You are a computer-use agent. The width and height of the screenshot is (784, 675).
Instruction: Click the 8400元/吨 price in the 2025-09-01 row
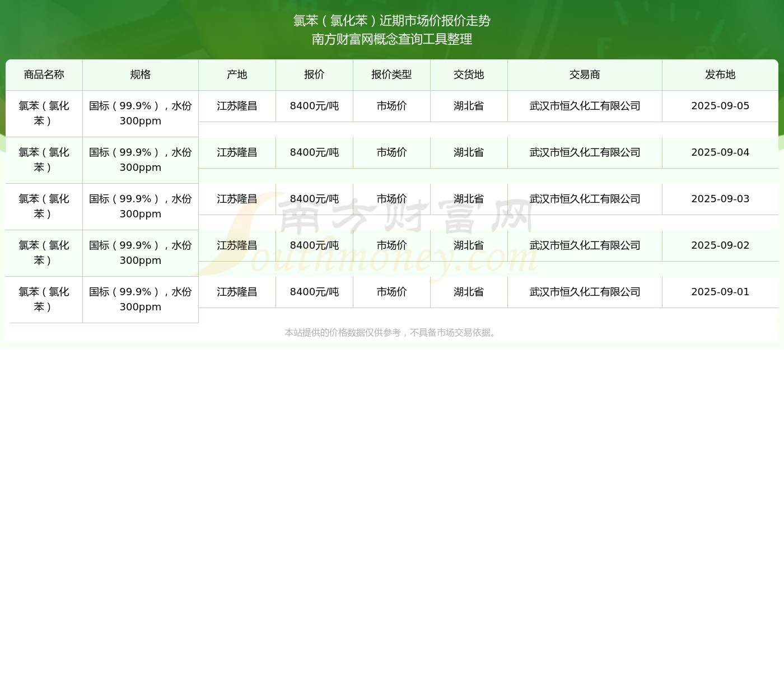[x=315, y=292]
